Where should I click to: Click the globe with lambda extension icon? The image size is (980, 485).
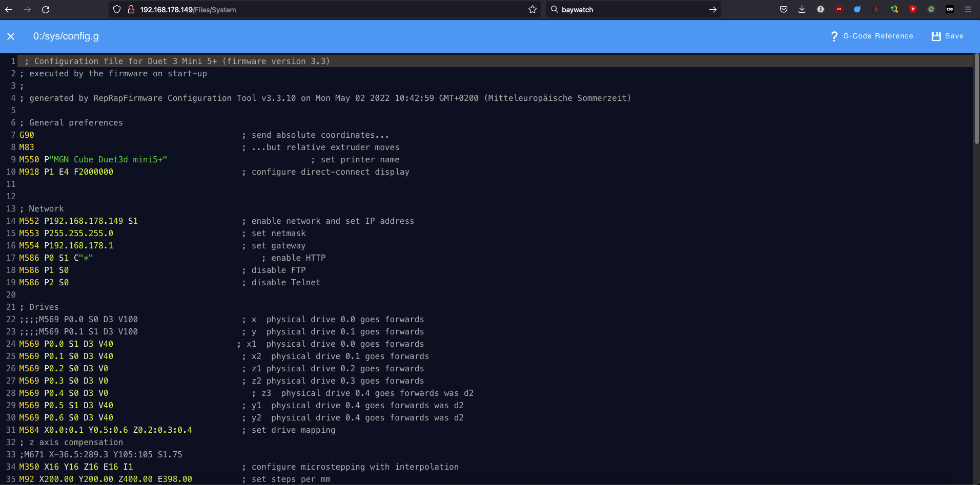pyautogui.click(x=894, y=9)
